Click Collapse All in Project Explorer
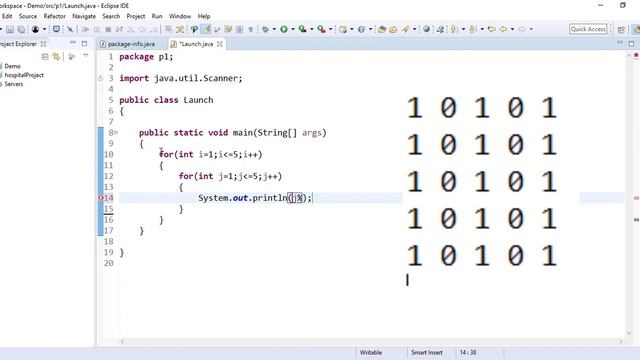The width and height of the screenshot is (640, 360). click(x=45, y=57)
